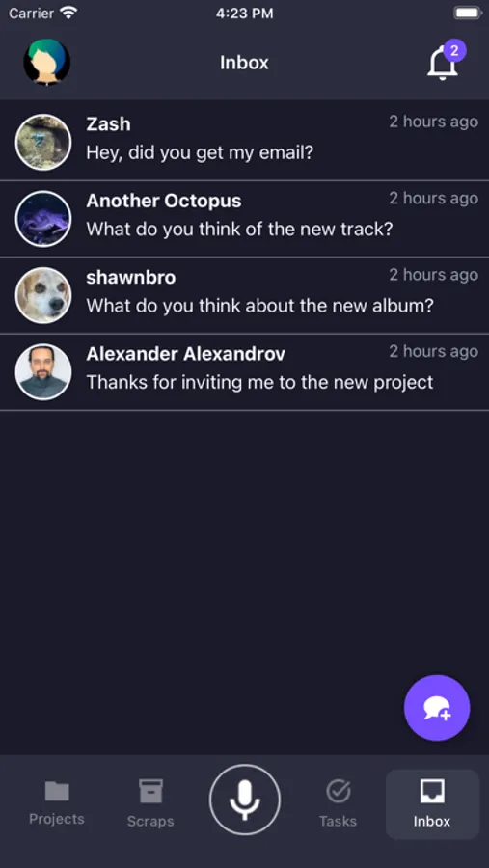The height and width of the screenshot is (868, 489).
Task: Tap Zash's profile picture
Action: coord(43,142)
